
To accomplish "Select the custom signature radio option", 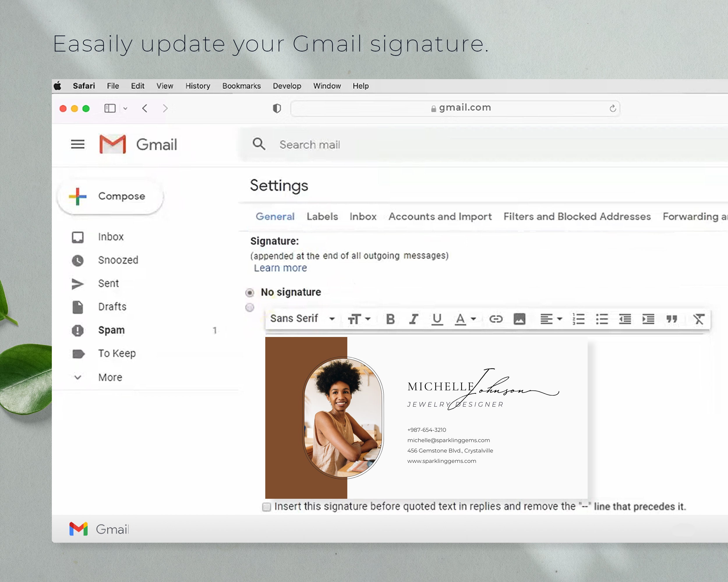I will 250,308.
